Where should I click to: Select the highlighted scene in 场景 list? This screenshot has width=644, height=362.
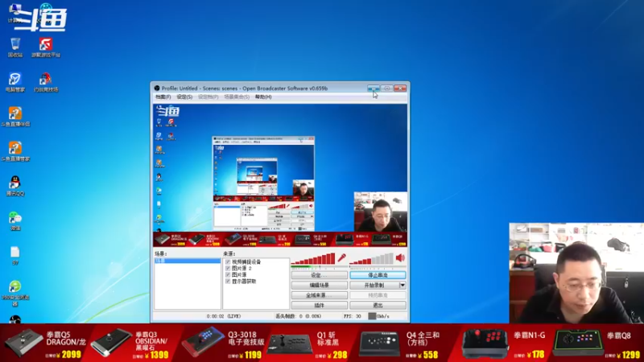point(188,261)
